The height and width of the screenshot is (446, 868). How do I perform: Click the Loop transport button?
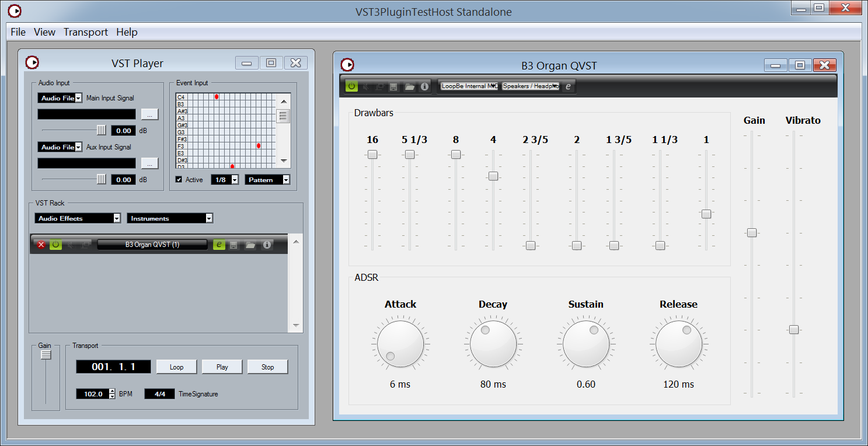(176, 367)
